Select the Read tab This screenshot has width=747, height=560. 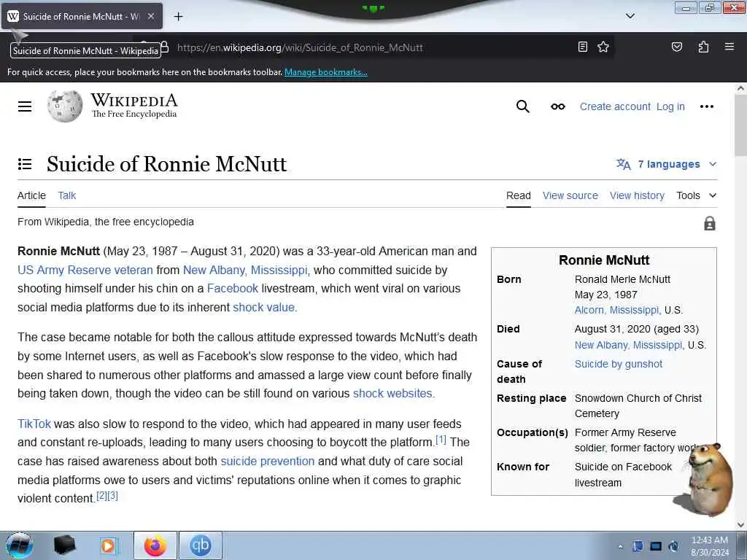click(519, 195)
